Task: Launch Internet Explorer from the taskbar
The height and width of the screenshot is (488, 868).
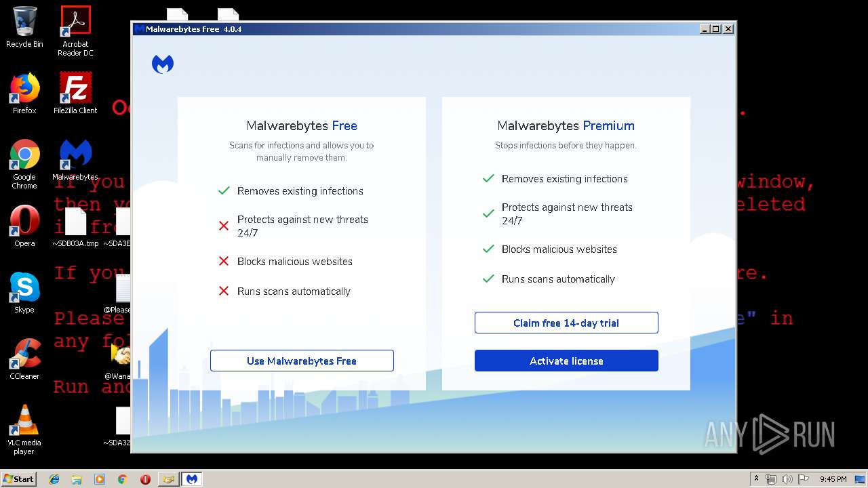Action: pyautogui.click(x=54, y=479)
